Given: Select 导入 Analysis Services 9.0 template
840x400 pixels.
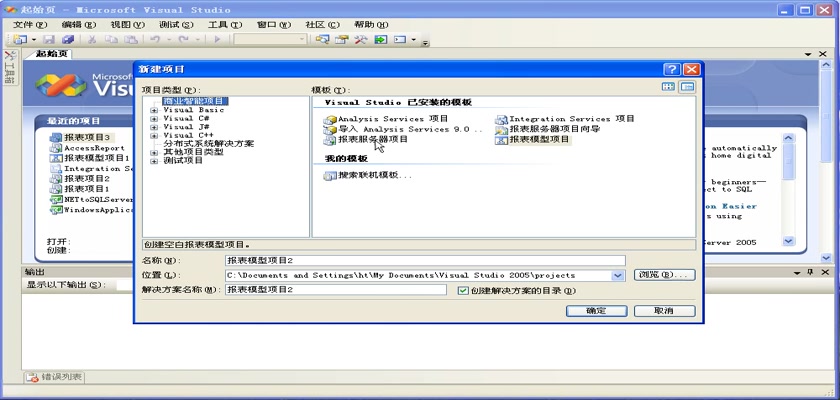Looking at the screenshot, I should tap(403, 129).
